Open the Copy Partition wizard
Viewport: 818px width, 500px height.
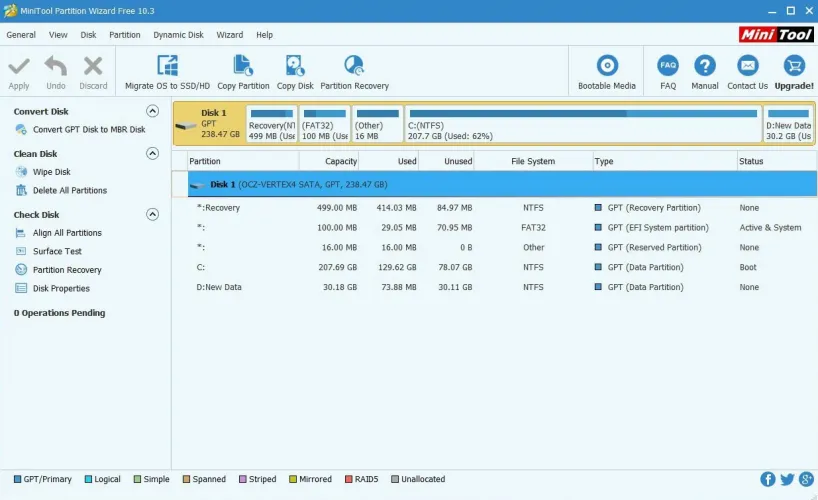pos(243,67)
